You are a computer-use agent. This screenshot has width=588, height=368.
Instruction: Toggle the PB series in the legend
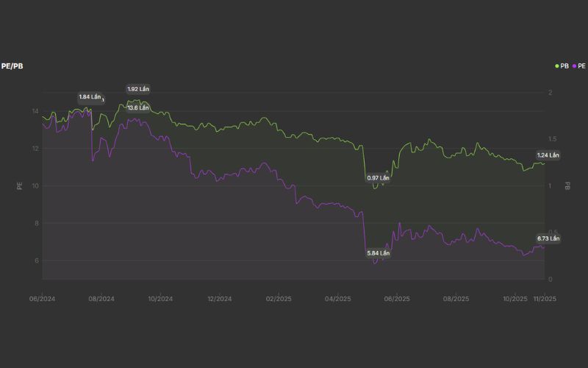pyautogui.click(x=564, y=66)
